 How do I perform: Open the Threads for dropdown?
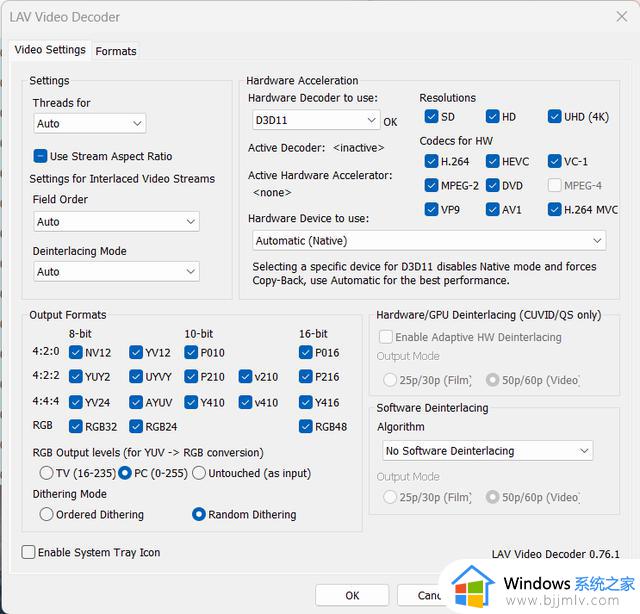(89, 123)
